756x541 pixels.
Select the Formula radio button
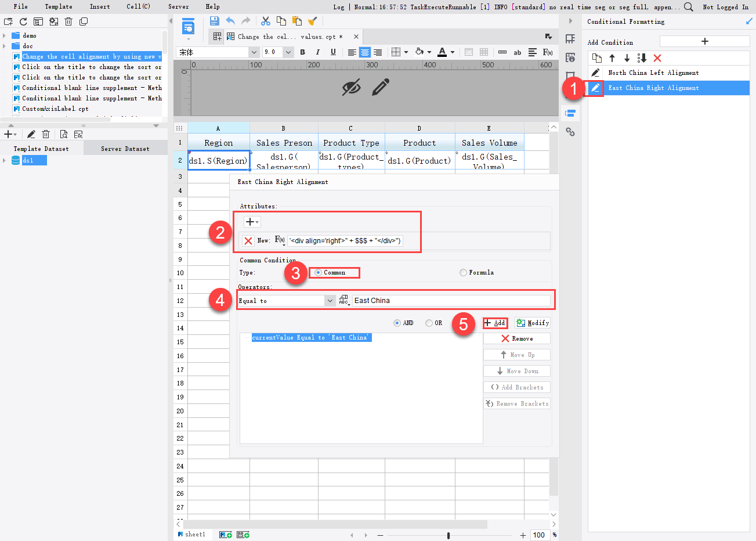click(x=463, y=272)
